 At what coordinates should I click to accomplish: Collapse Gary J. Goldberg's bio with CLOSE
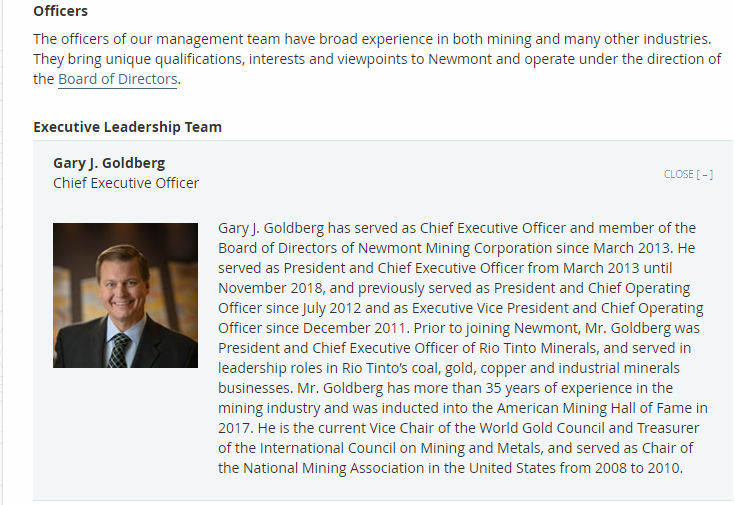tap(679, 174)
